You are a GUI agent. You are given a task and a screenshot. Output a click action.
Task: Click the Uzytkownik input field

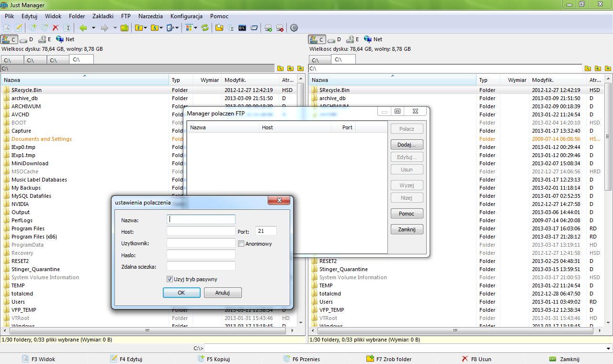coord(201,243)
